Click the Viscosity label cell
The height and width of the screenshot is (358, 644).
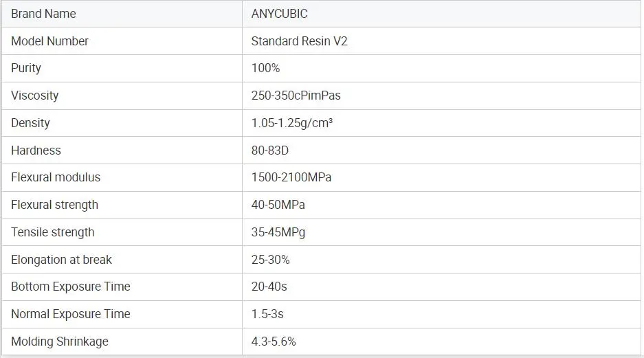[34, 96]
